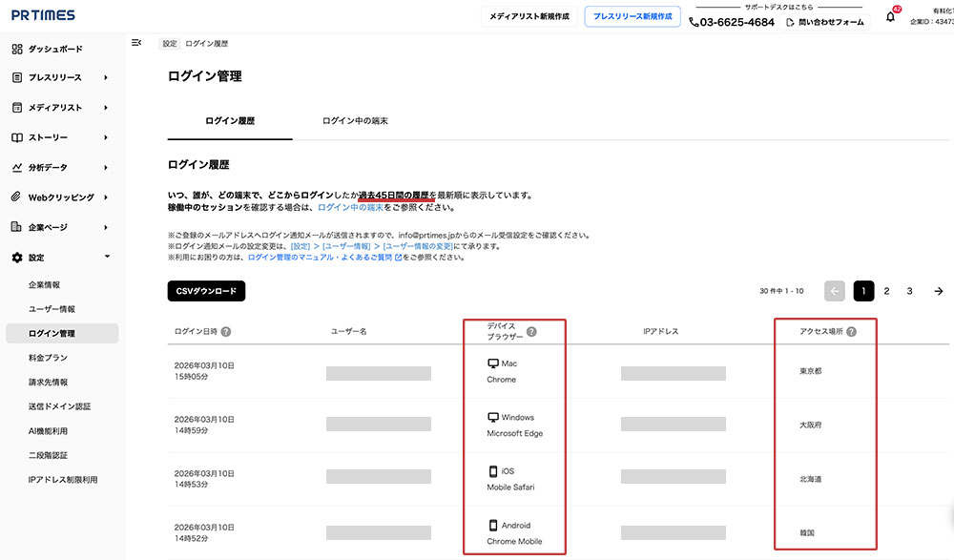
Task: Switch to the ログイン中の端末 tab
Action: click(355, 121)
